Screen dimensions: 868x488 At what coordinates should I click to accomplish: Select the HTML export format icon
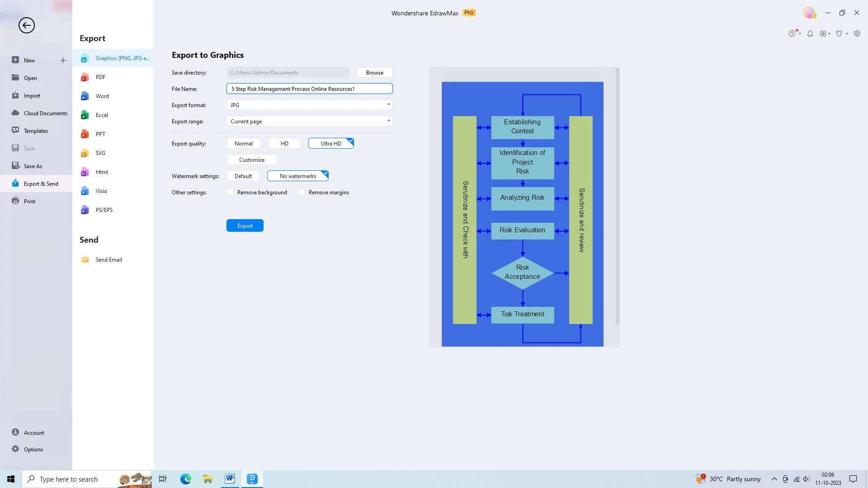tap(85, 172)
